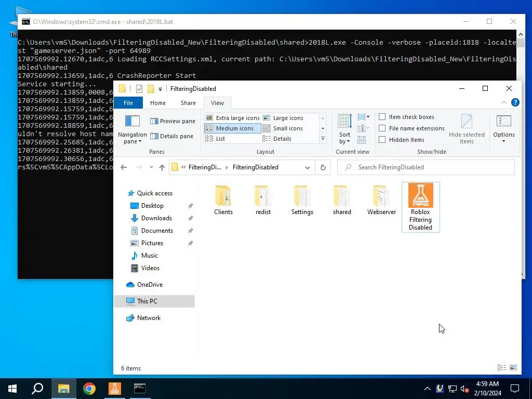Switch to the Home tab
Image resolution: width=532 pixels, height=399 pixels.
tap(158, 103)
